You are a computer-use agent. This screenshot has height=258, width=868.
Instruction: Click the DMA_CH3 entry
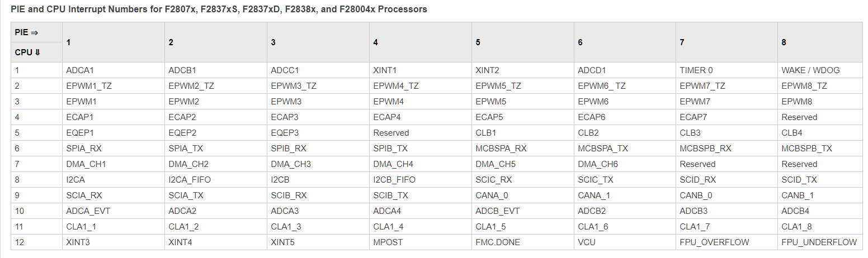coord(291,164)
